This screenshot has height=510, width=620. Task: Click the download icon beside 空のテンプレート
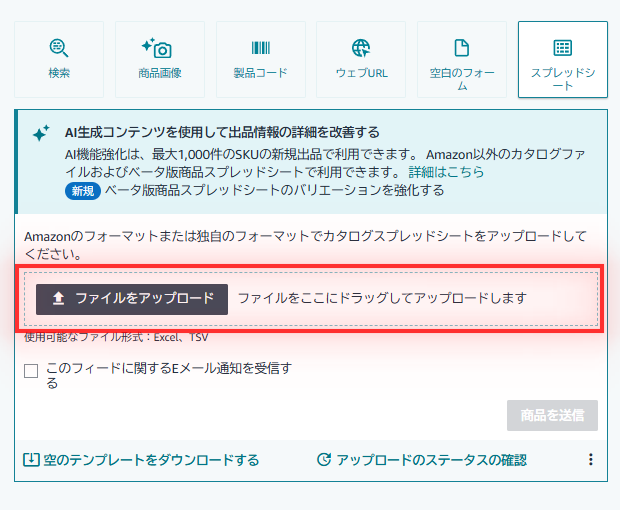pyautogui.click(x=31, y=460)
